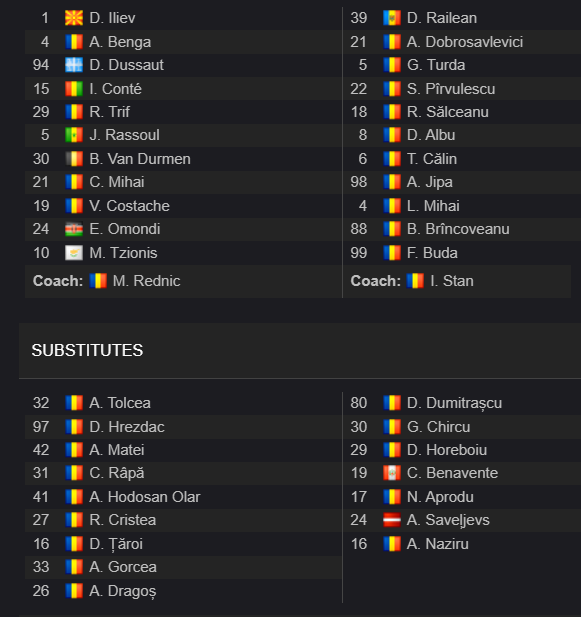This screenshot has width=581, height=617.
Task: Open B. Brîncoveanu player page
Action: (458, 229)
